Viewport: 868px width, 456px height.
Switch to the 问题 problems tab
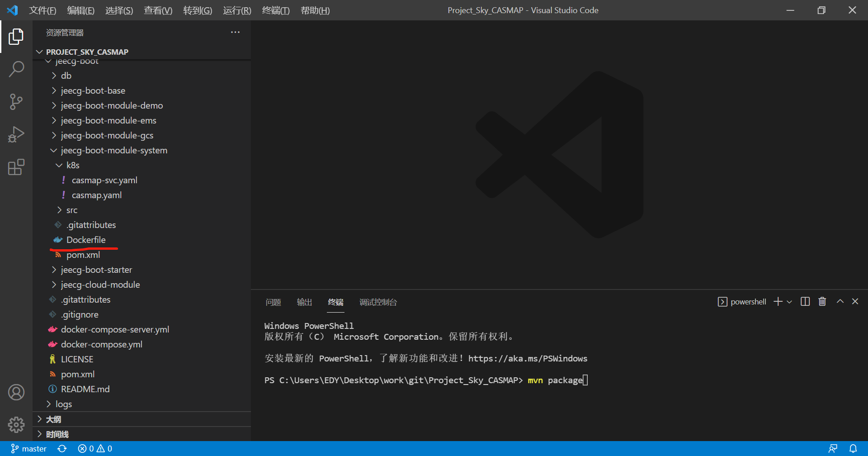pyautogui.click(x=273, y=302)
